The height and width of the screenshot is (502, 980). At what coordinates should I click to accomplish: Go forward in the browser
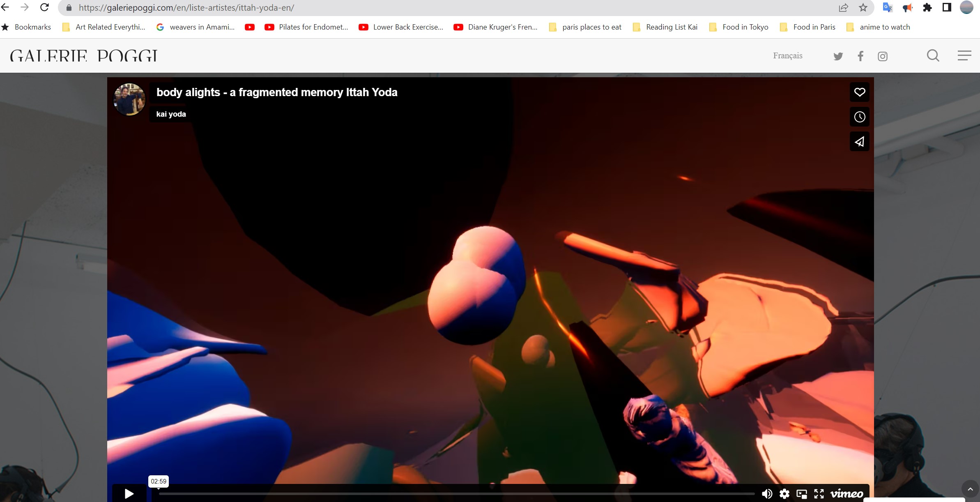[x=25, y=7]
